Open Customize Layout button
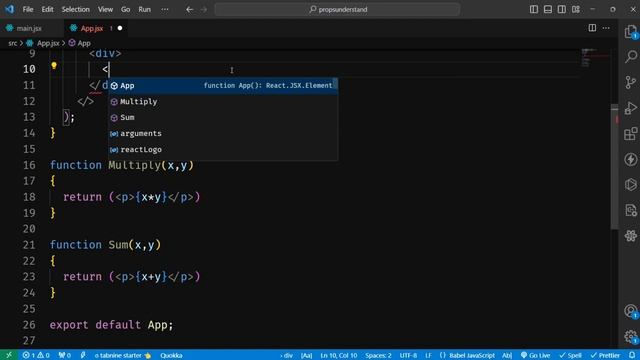Screen dimensions: 640x360 576,9
